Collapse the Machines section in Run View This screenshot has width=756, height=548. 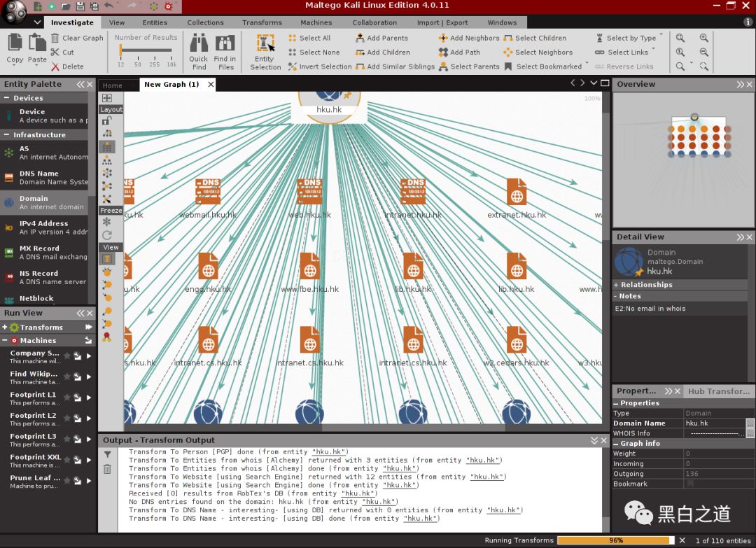5,340
